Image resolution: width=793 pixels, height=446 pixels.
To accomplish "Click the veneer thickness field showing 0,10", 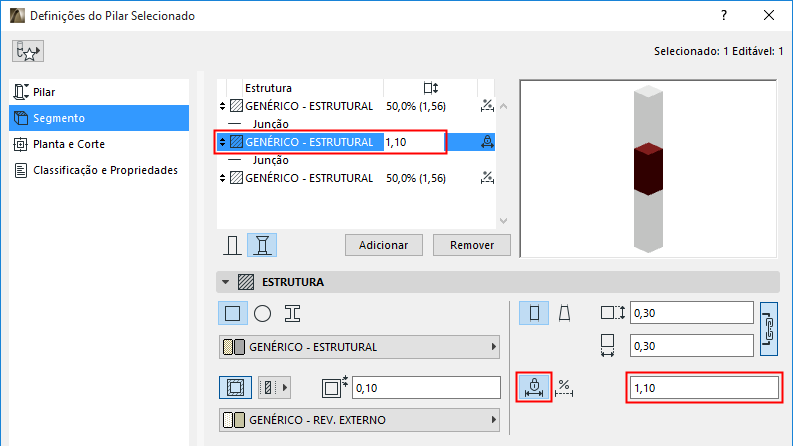I will (425, 387).
